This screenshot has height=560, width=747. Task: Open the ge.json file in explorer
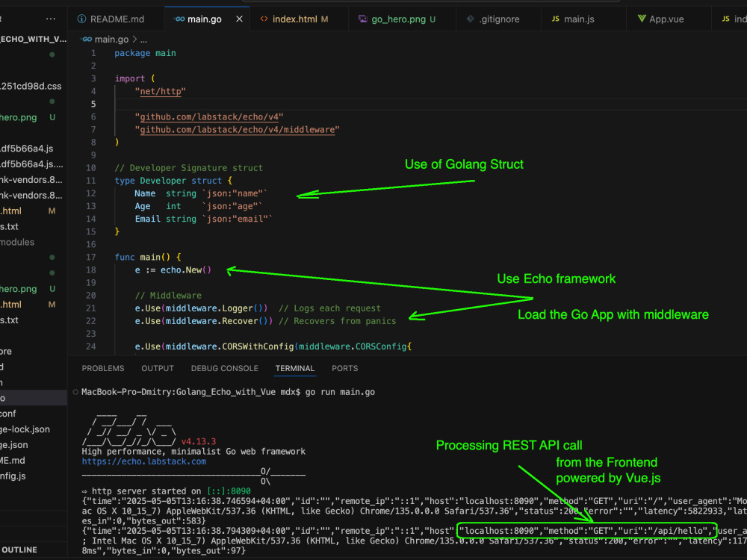tap(14, 445)
